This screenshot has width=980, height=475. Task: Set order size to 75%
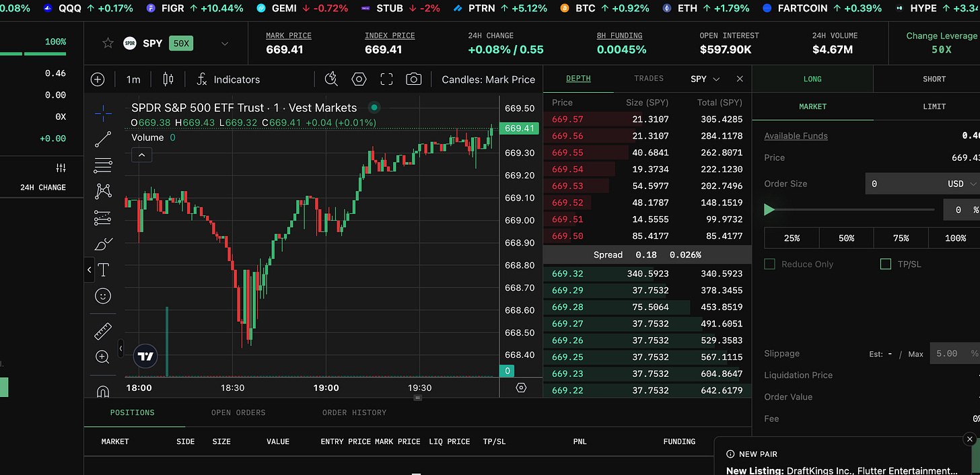click(x=901, y=238)
